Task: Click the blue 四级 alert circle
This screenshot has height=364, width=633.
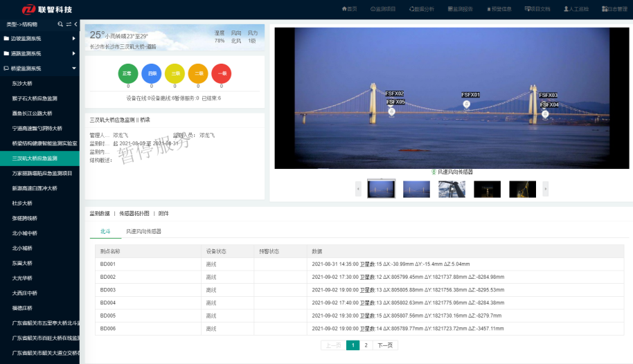Action: coord(152,73)
